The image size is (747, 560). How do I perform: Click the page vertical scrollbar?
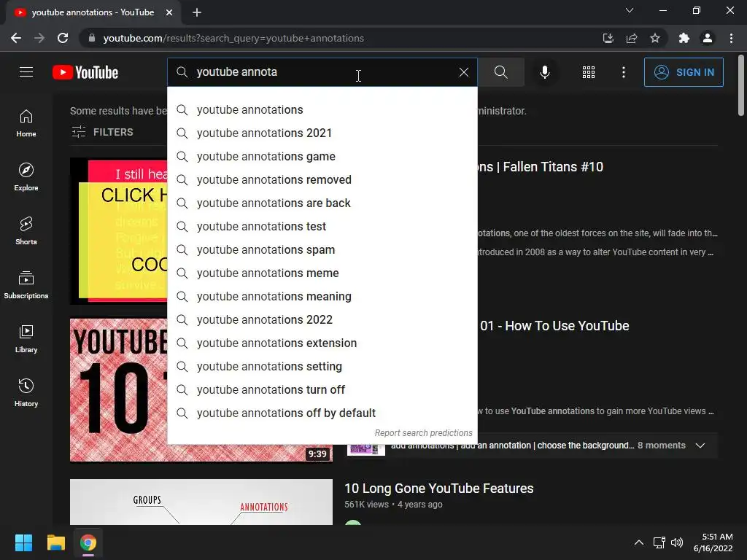point(741,86)
